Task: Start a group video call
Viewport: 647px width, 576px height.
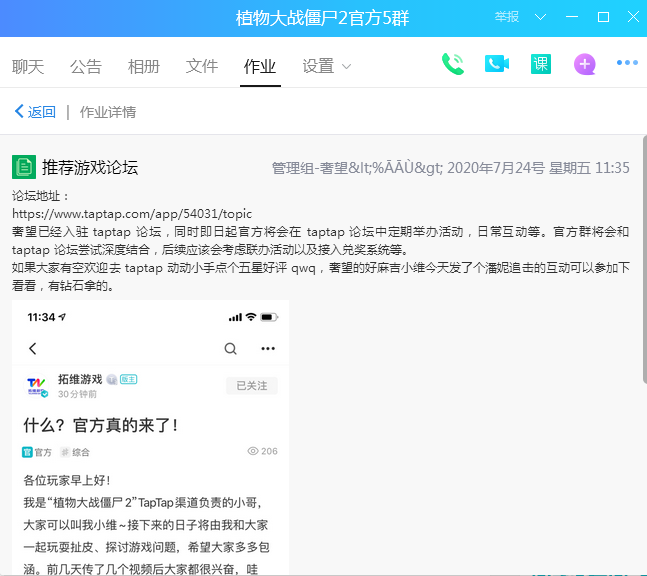Action: click(497, 64)
